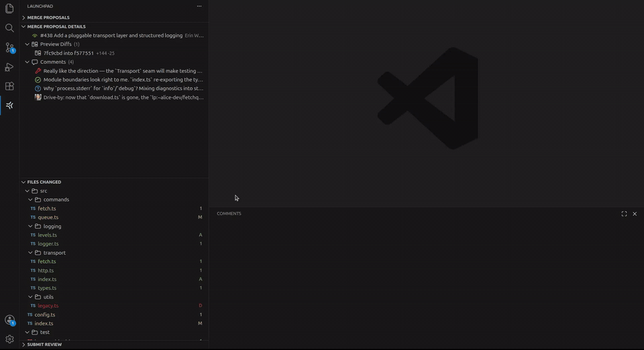644x350 pixels.
Task: Click the Preview Diffs diff icon
Action: pyautogui.click(x=34, y=44)
